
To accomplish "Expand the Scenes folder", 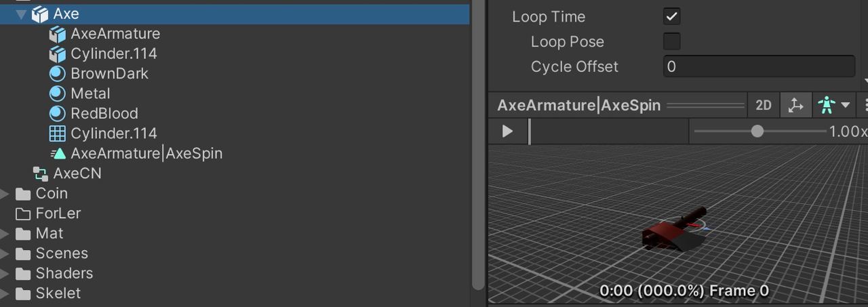I will point(5,253).
